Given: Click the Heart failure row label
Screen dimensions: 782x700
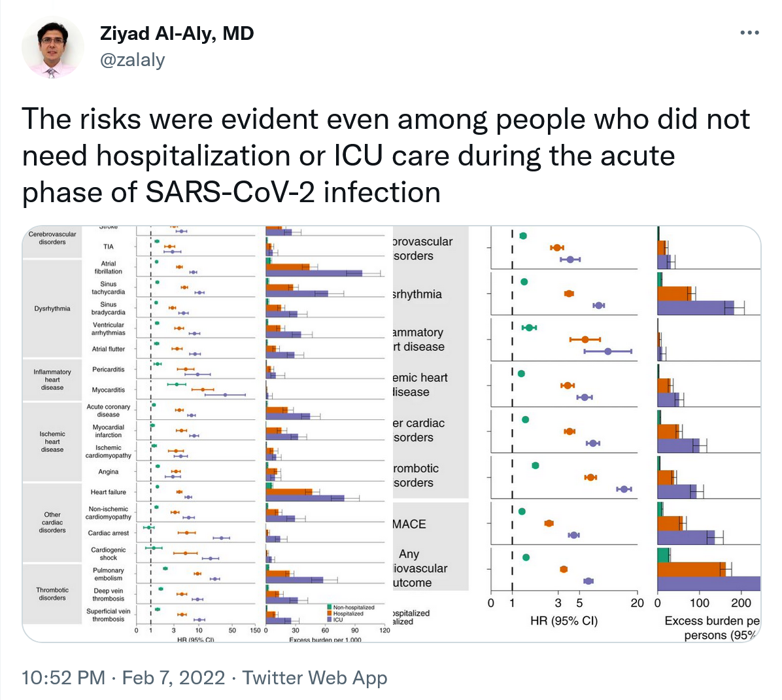Looking at the screenshot, I should coord(109,492).
